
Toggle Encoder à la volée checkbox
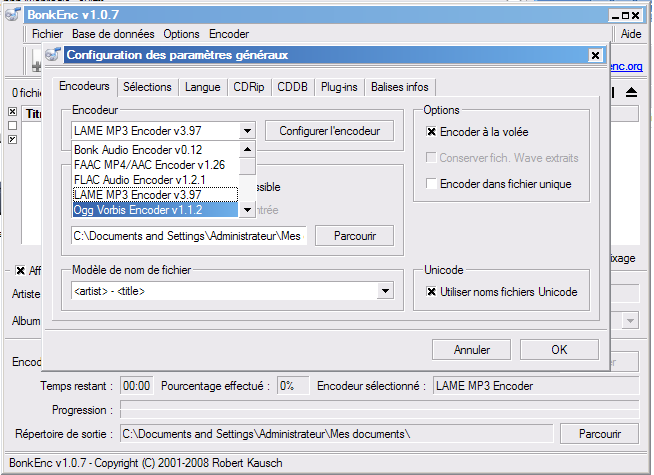point(431,132)
